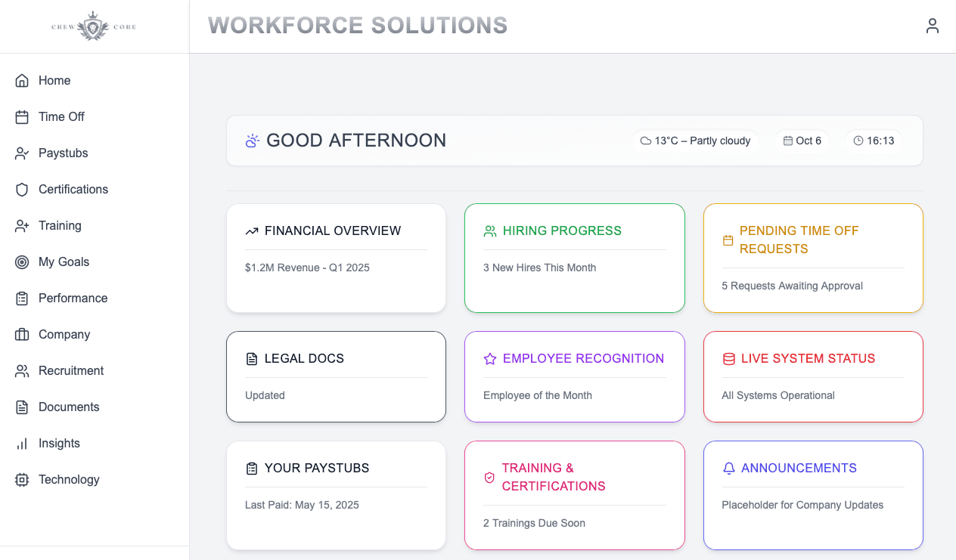Go to Paystubs in the sidebar
Viewport: 956px width, 560px height.
click(x=63, y=153)
